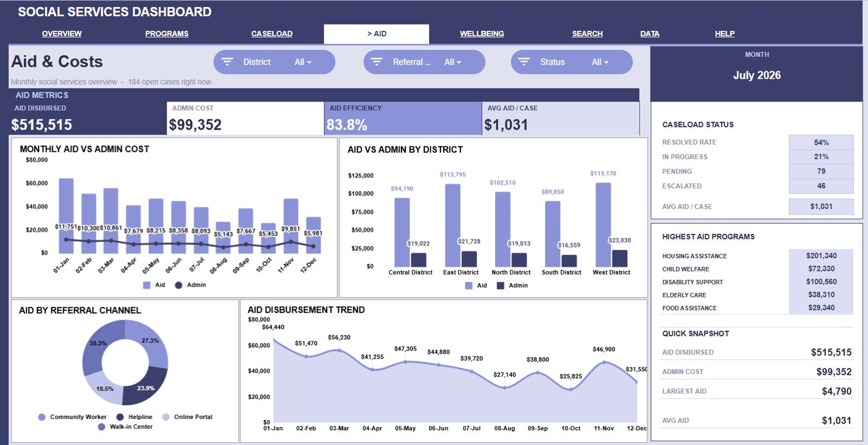The image size is (868, 445).
Task: Click the Social Services Dashboard title
Action: (x=114, y=12)
